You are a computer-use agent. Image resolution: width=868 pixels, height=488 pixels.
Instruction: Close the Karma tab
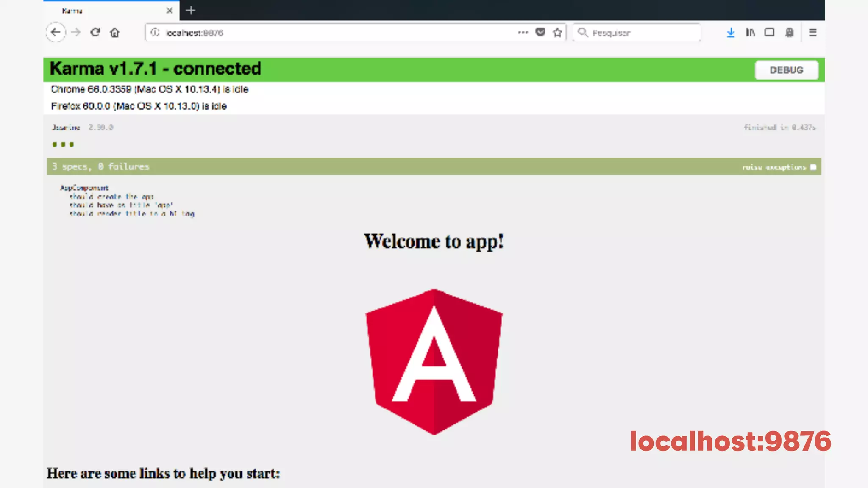(x=170, y=10)
